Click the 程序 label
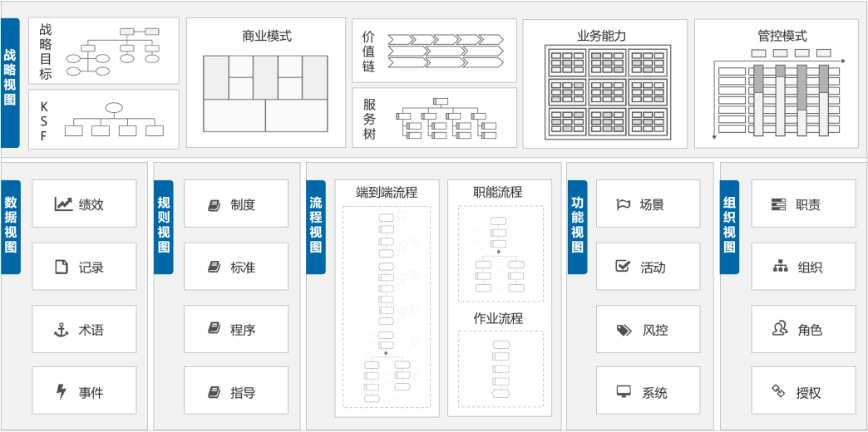868x432 pixels. (243, 330)
